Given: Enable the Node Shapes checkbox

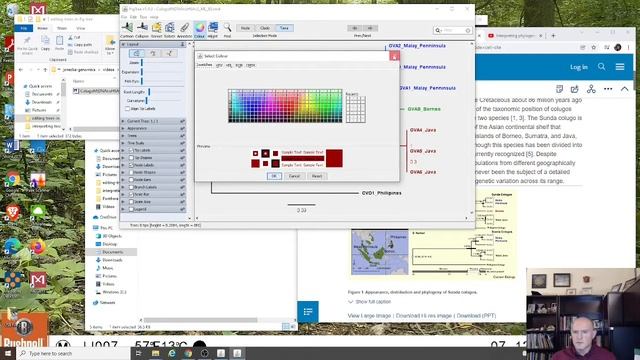Looking at the screenshot, I should coord(131,172).
